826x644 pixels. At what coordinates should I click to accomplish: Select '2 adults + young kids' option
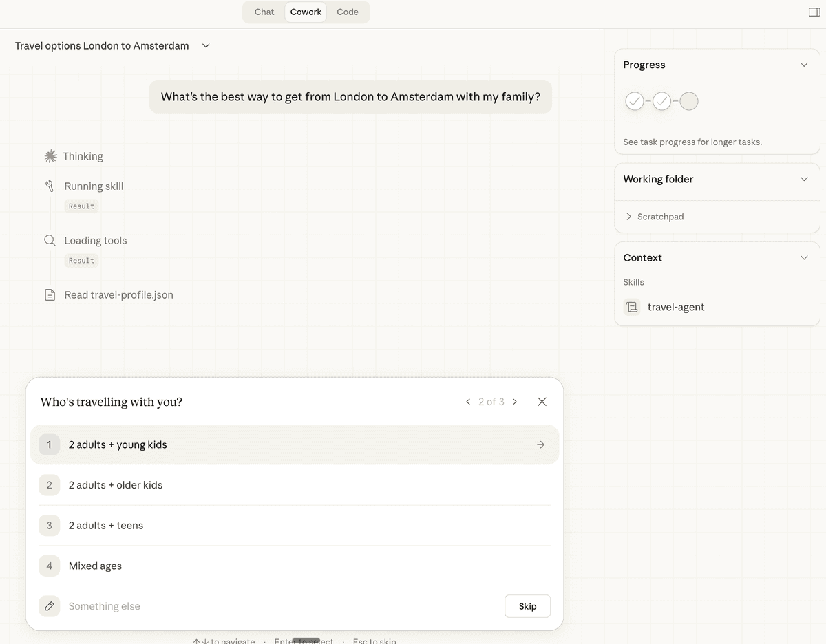295,444
